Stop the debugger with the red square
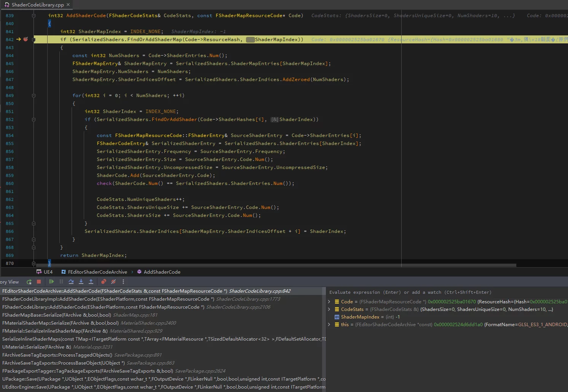This screenshot has width=568, height=392. pos(39,282)
